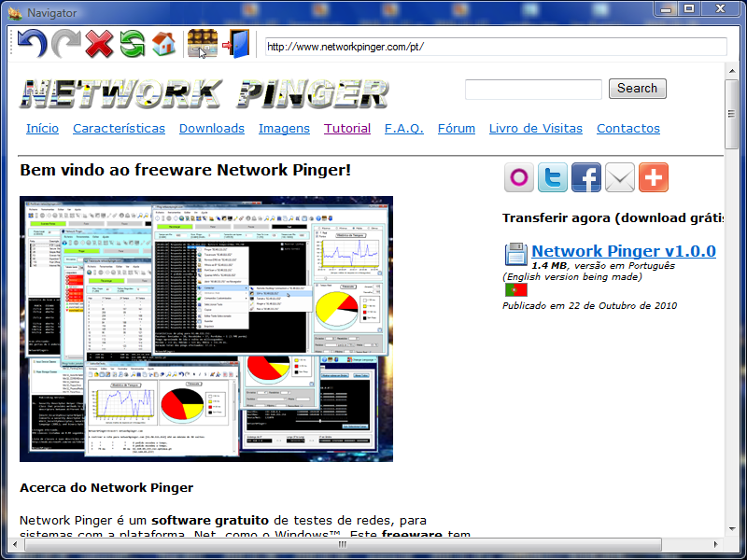Minimize the Navigator window
747x560 pixels.
[667, 8]
